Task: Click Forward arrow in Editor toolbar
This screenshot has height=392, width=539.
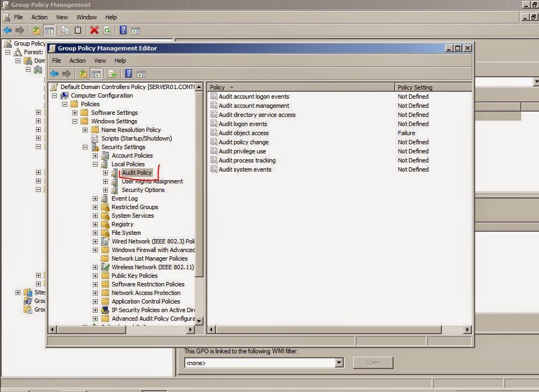Action: (67, 73)
